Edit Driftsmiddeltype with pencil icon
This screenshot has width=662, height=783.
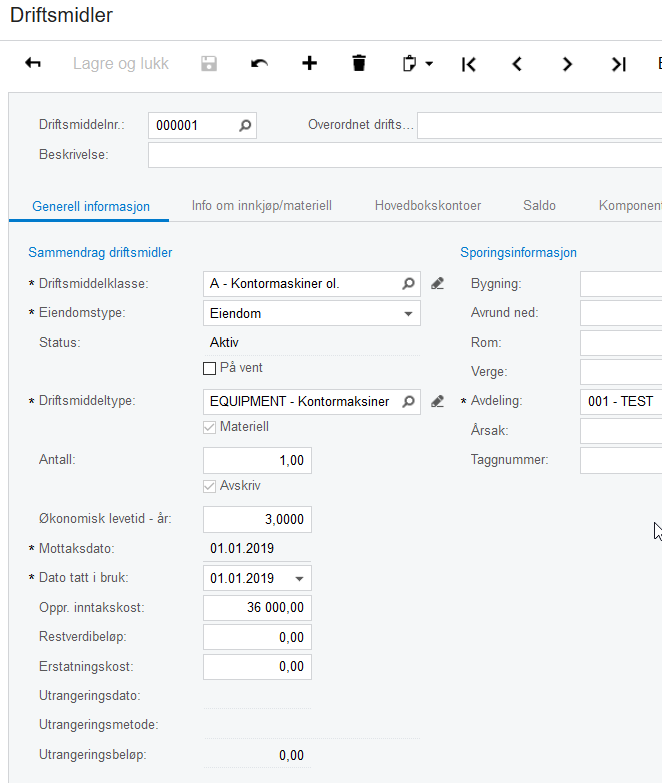[437, 401]
